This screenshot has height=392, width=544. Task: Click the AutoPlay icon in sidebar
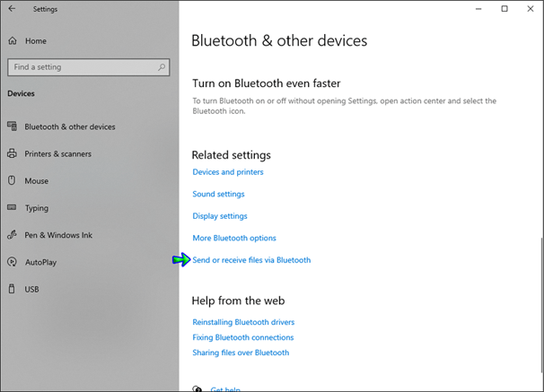point(12,262)
